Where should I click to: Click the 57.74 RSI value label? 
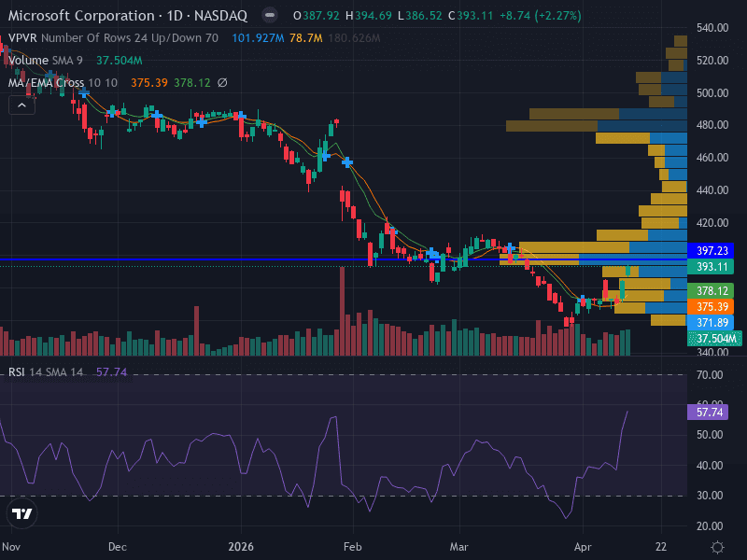tap(710, 412)
